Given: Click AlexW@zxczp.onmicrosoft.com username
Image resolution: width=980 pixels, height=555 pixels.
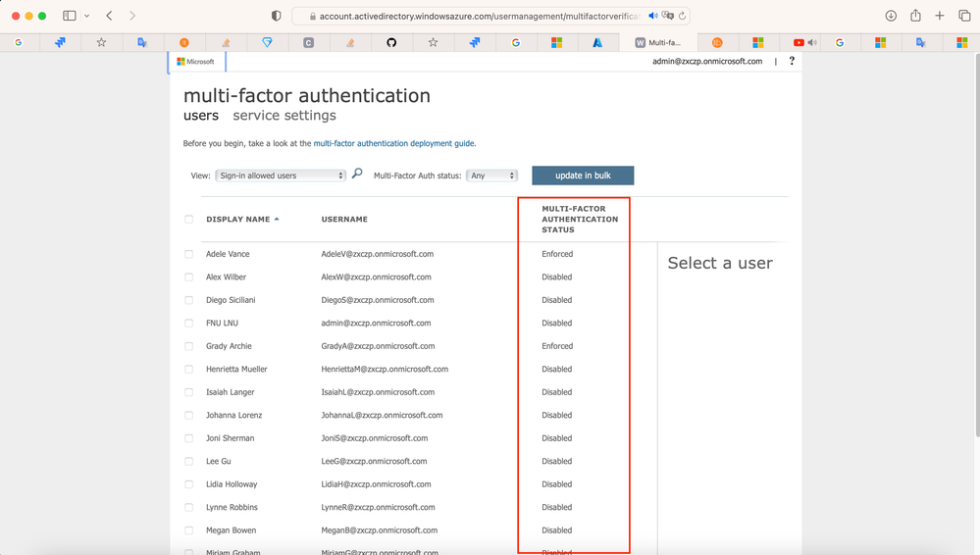Looking at the screenshot, I should [x=377, y=277].
